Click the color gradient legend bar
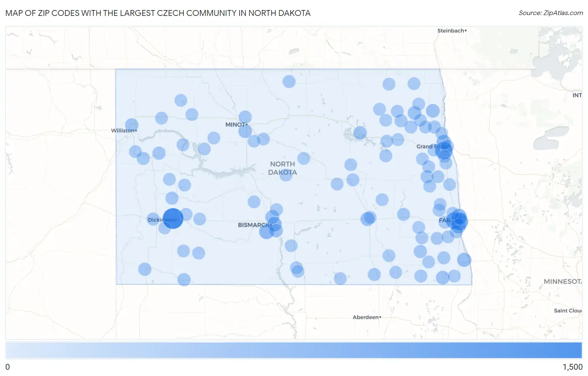The width and height of the screenshot is (588, 376). coord(294,350)
